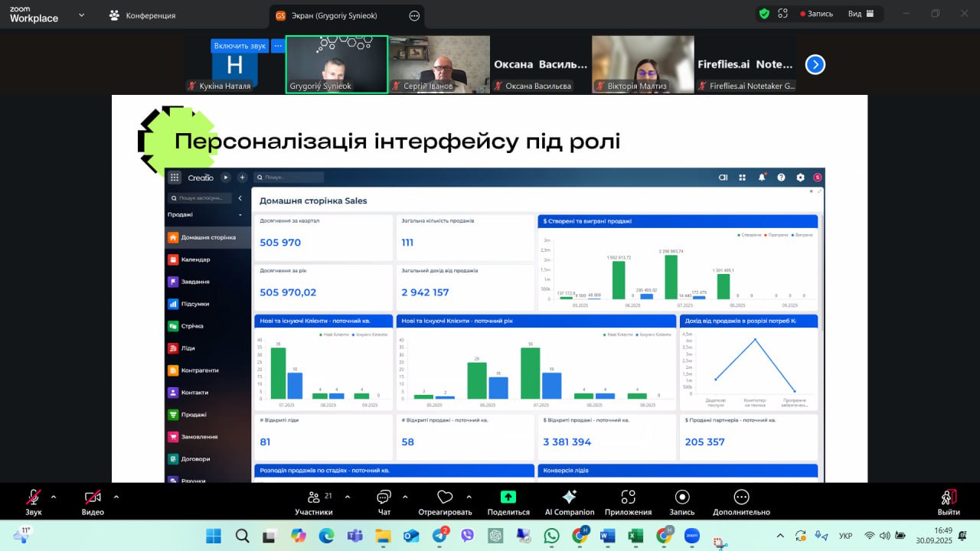Expand video options arrow next to Видео
The height and width of the screenshot is (551, 980).
[116, 496]
